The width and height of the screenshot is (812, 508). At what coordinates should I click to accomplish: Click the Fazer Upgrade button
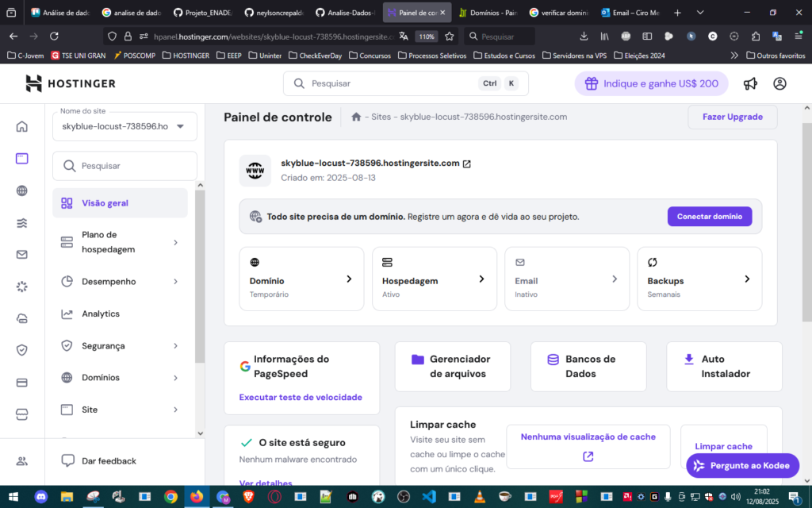732,117
